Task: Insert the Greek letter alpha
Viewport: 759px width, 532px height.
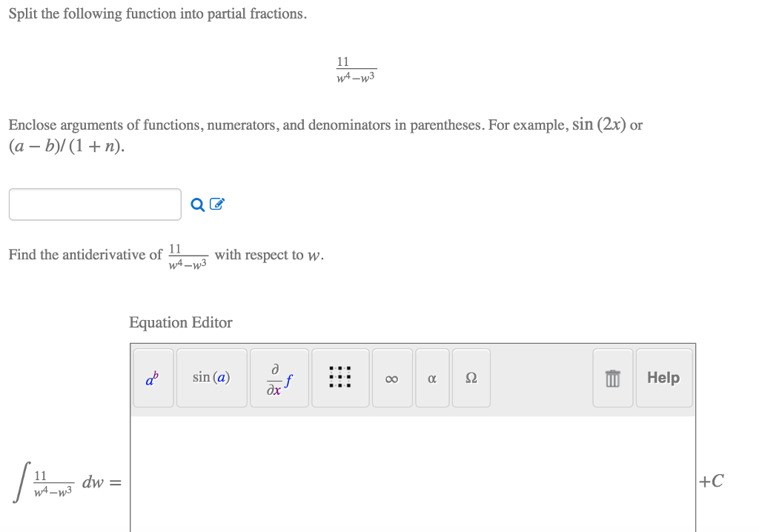Action: coord(432,378)
